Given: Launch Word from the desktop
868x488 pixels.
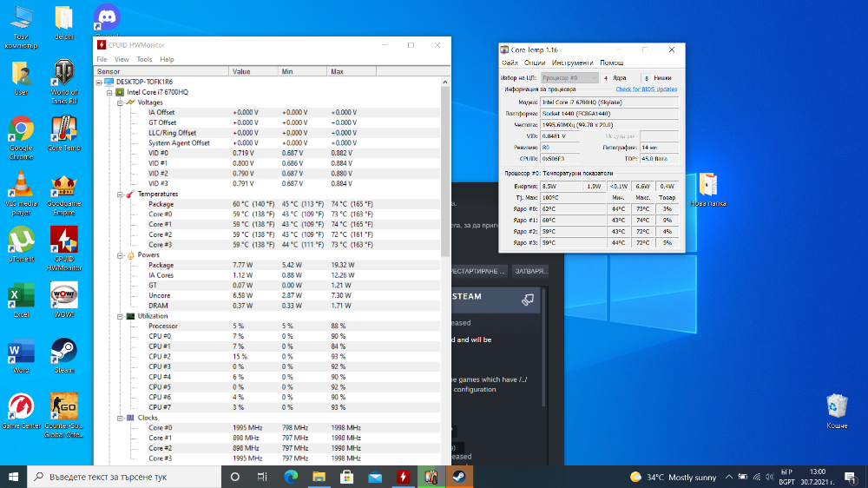Looking at the screenshot, I should point(21,356).
